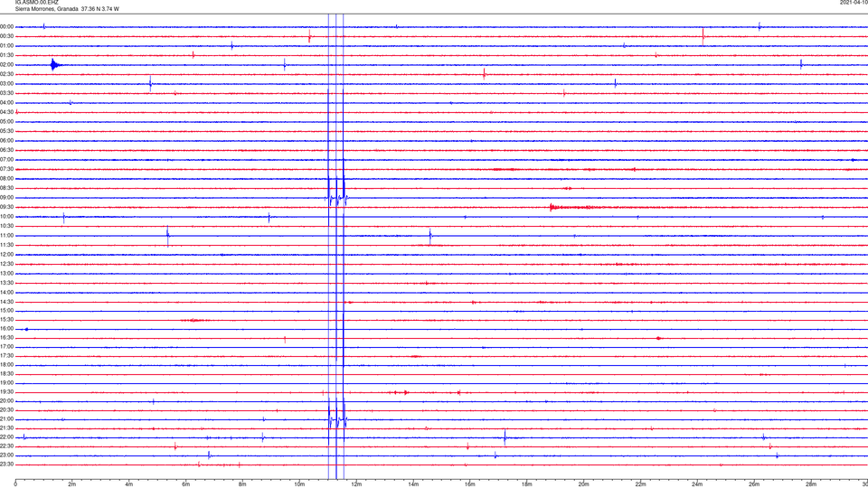This screenshot has width=868, height=488.
Task: Click the 20m tick on the minutes axis
Action: [x=583, y=484]
